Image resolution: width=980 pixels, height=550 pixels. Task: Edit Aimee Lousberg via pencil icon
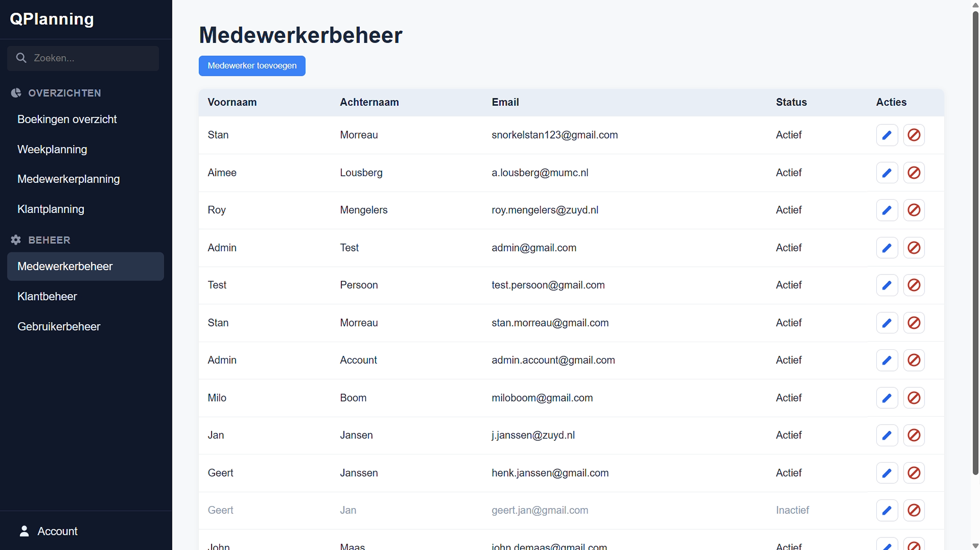pos(887,173)
